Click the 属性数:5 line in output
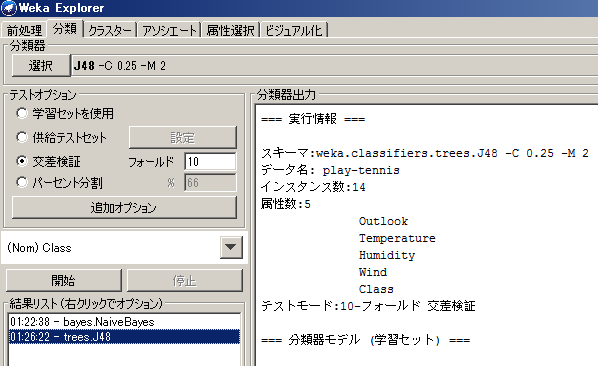Viewport: 598px width, 366px height. point(286,204)
